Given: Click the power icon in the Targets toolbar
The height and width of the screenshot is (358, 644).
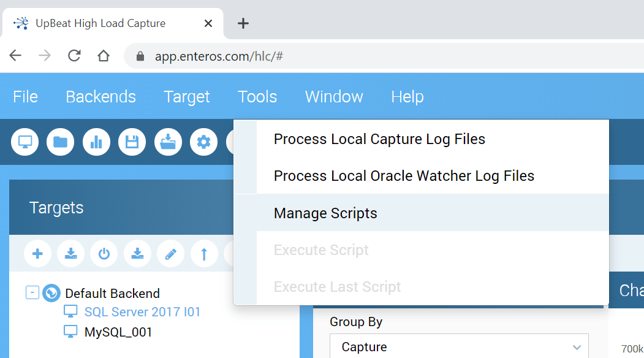Looking at the screenshot, I should (104, 254).
